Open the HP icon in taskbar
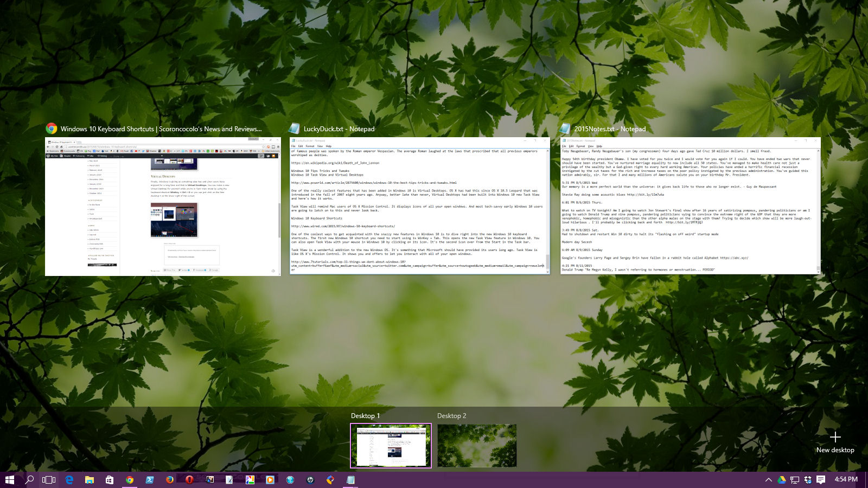This screenshot has width=868, height=488. point(310,479)
